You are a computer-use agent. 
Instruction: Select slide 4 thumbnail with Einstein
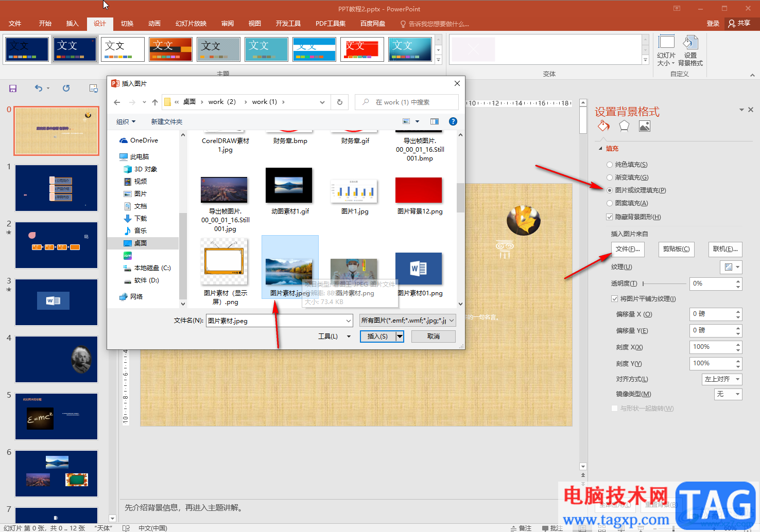(x=56, y=359)
